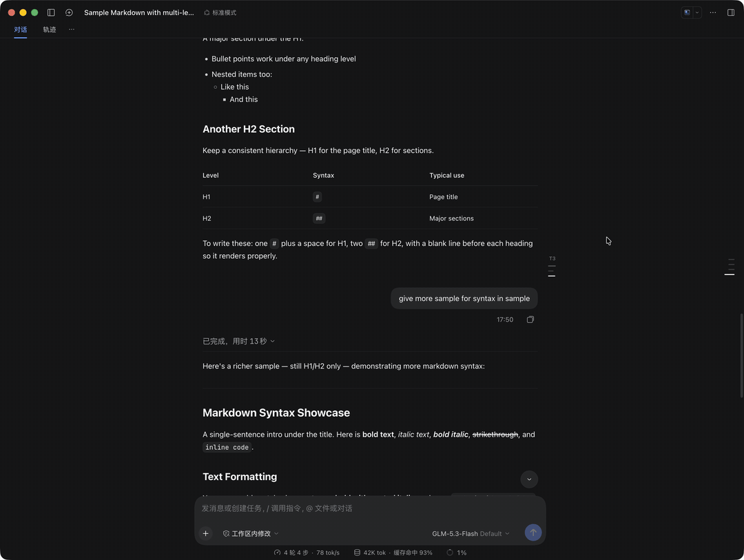Focus the message input field
The image size is (744, 560).
click(x=370, y=508)
